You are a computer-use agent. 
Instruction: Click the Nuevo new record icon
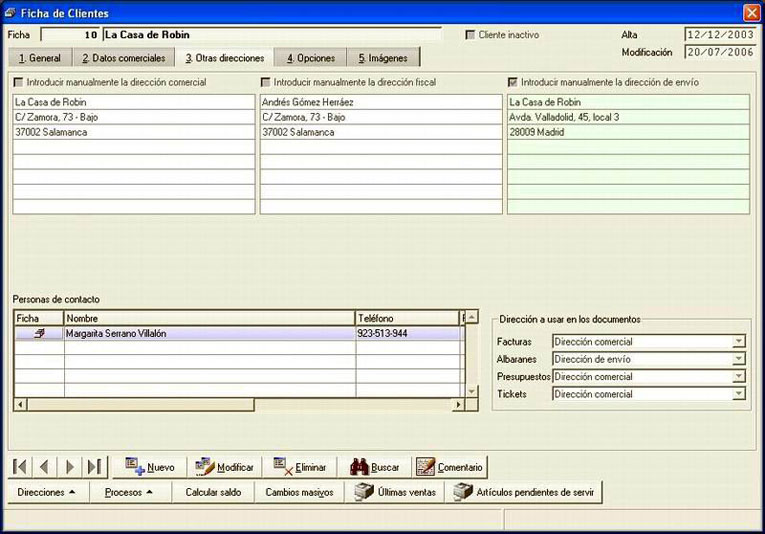[135, 466]
